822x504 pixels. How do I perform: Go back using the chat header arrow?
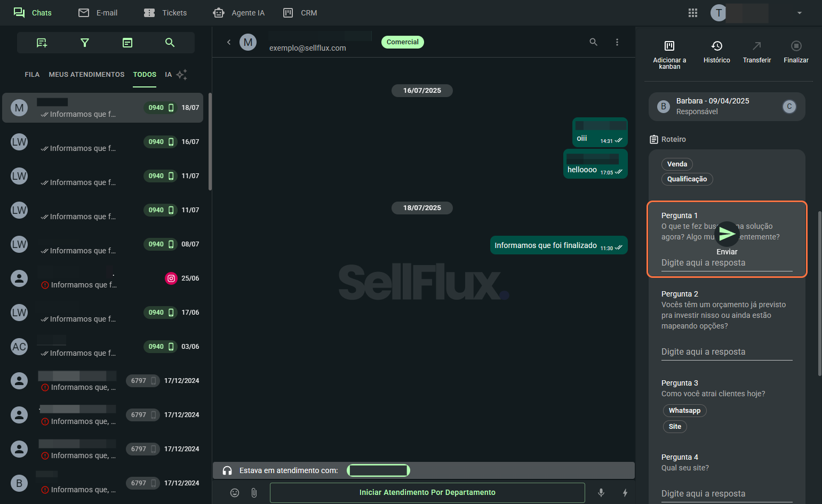229,42
